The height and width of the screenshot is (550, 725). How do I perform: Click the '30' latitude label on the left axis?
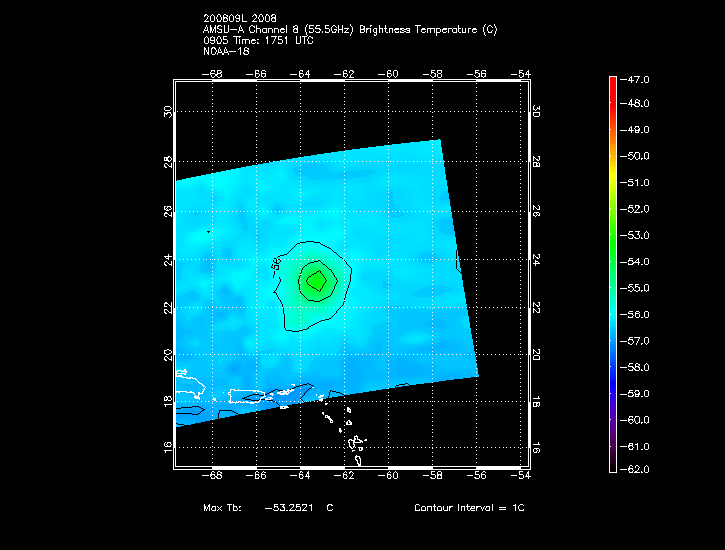click(168, 111)
